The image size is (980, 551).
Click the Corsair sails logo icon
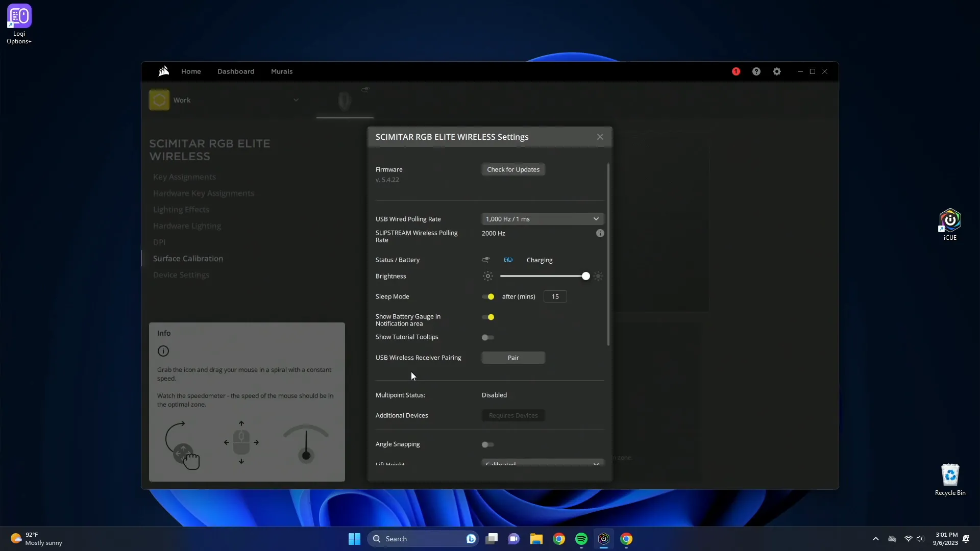163,71
